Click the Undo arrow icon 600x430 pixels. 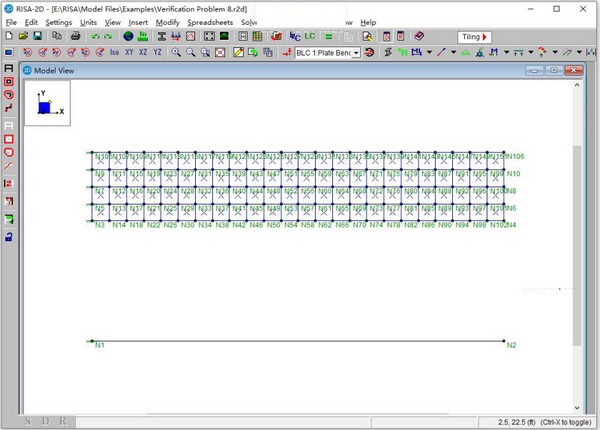coord(95,36)
